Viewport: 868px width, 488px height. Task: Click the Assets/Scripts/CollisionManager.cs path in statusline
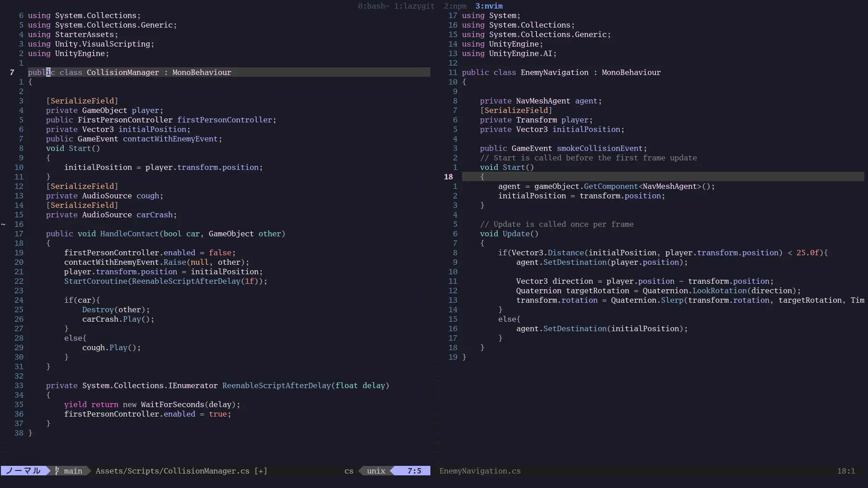(x=172, y=471)
